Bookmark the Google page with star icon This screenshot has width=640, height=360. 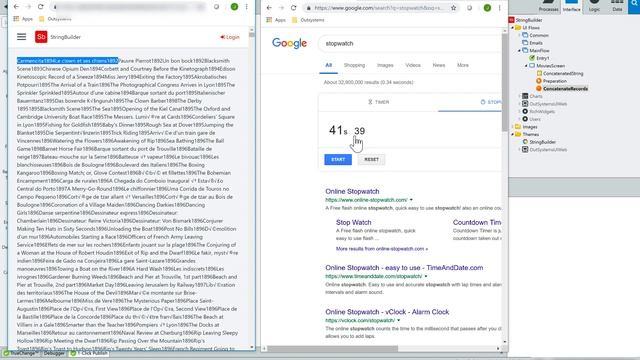tap(453, 8)
